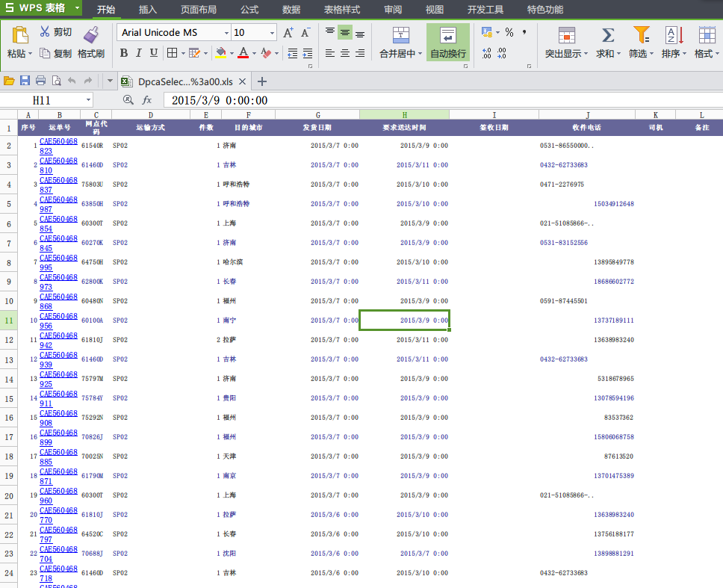Open the font name dropdown
This screenshot has width=723, height=588.
tap(226, 33)
